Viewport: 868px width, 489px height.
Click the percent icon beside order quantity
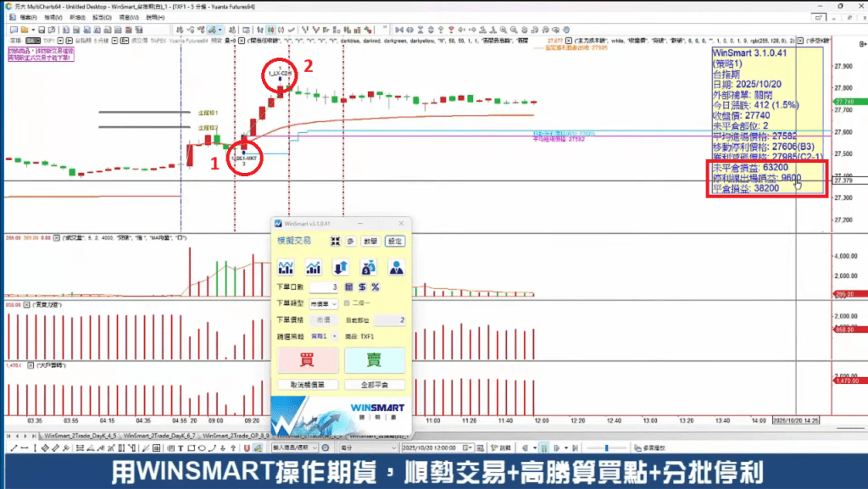tap(375, 287)
